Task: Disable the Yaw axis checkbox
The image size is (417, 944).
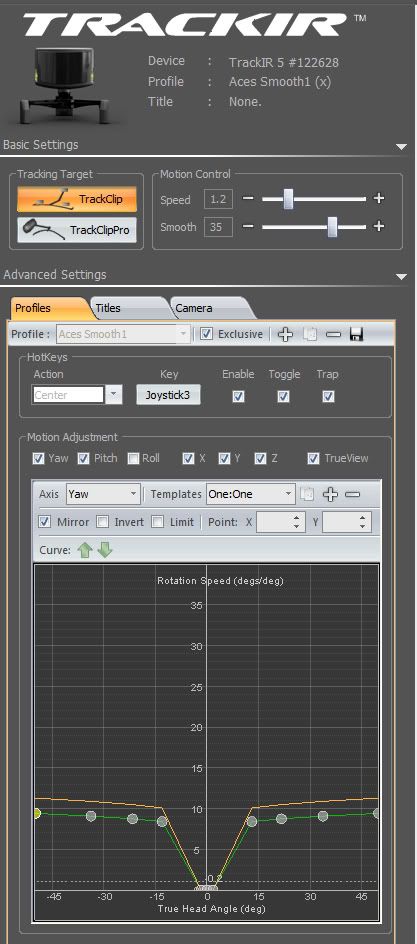Action: (x=39, y=459)
